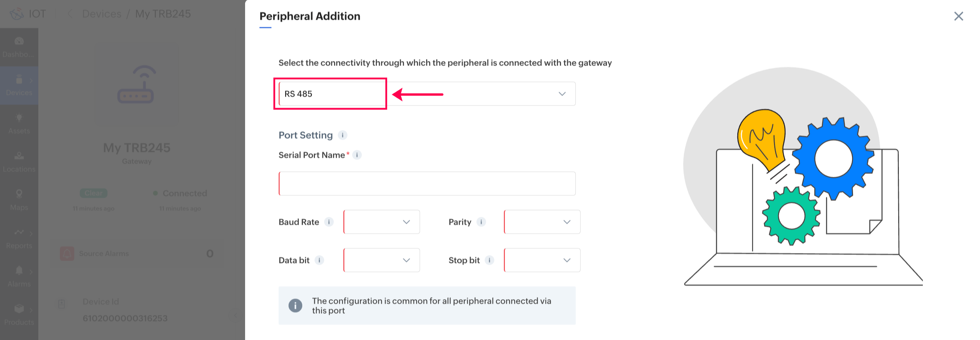This screenshot has height=340, width=980.
Task: Click the IOT logo icon
Action: click(x=17, y=14)
